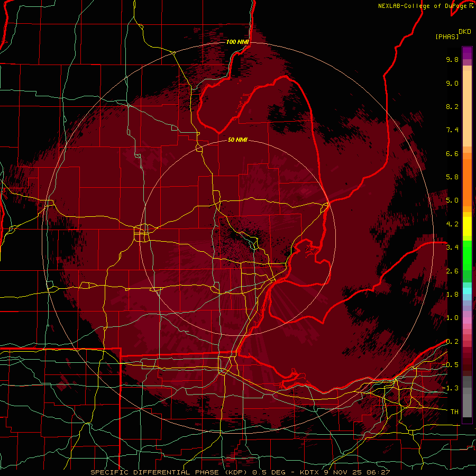The width and height of the screenshot is (476, 476).
Task: Click the 9.8 scale value
Action: tap(452, 59)
